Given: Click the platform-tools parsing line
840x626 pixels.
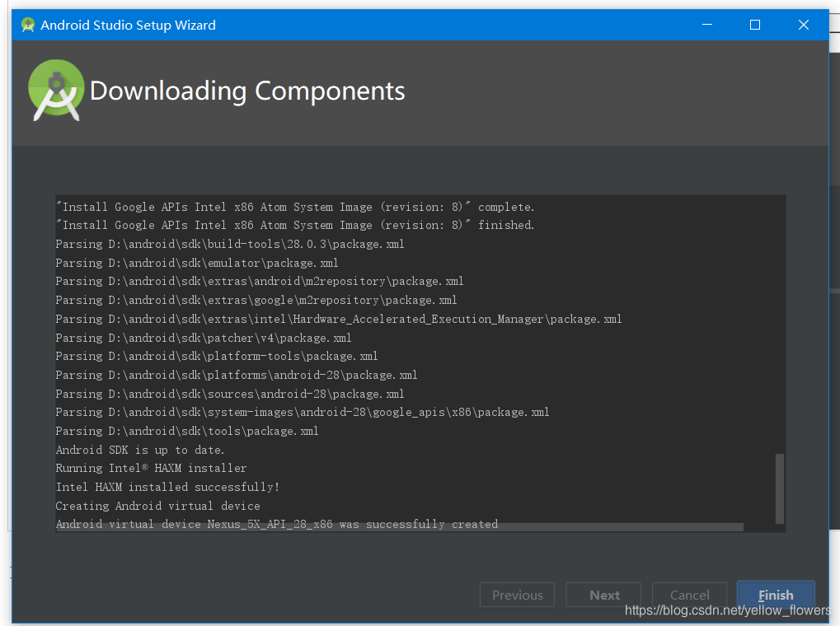Looking at the screenshot, I should click(x=217, y=356).
